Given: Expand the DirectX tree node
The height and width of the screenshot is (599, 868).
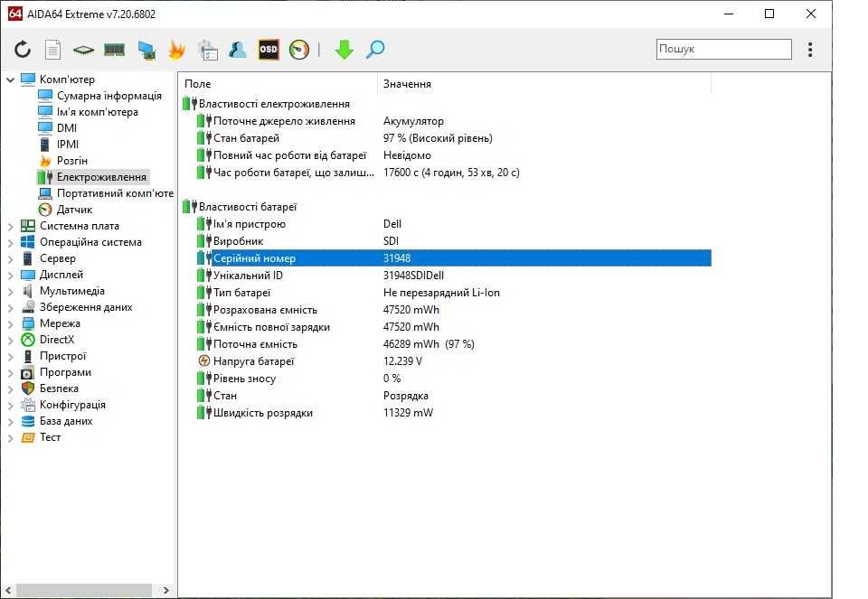Looking at the screenshot, I should point(11,340).
